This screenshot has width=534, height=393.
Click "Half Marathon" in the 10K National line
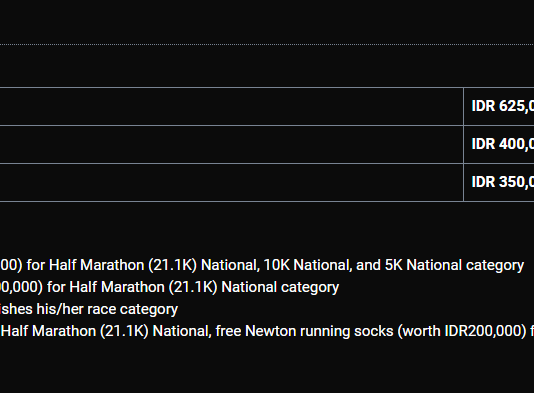pos(96,265)
